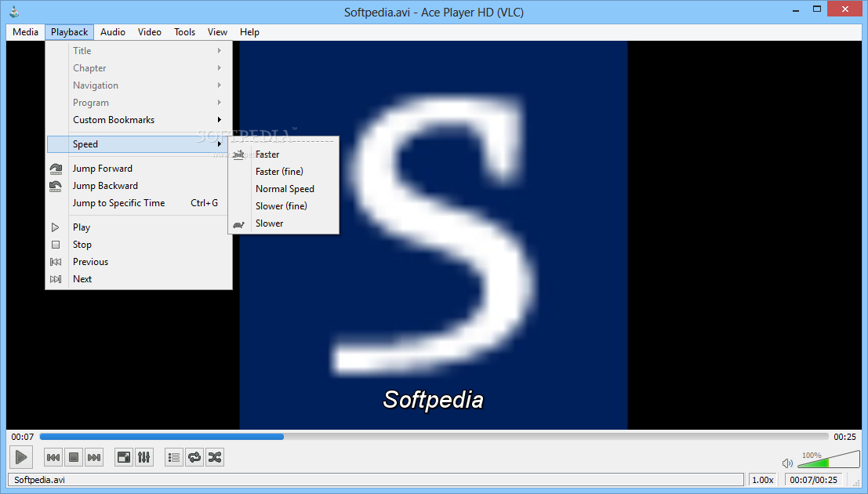This screenshot has width=868, height=494.
Task: Open the View menu
Action: point(217,32)
